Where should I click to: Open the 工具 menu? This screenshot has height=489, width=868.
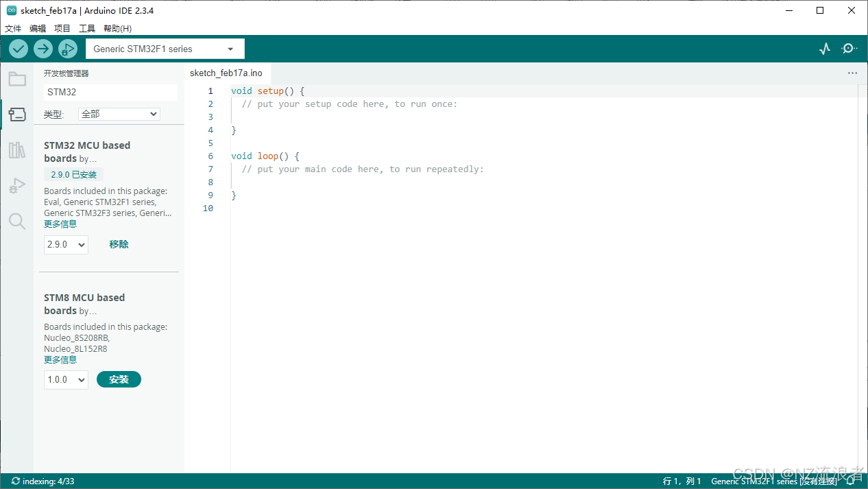pos(87,29)
